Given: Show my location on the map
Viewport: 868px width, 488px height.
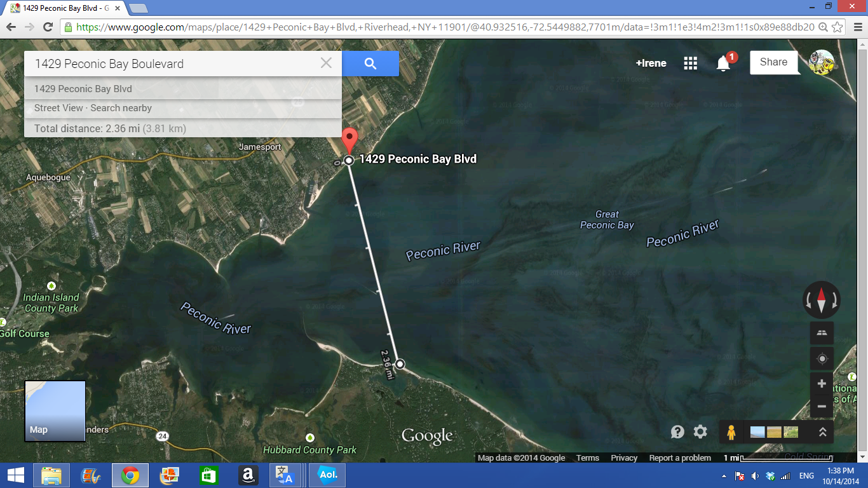Looking at the screenshot, I should tap(822, 359).
